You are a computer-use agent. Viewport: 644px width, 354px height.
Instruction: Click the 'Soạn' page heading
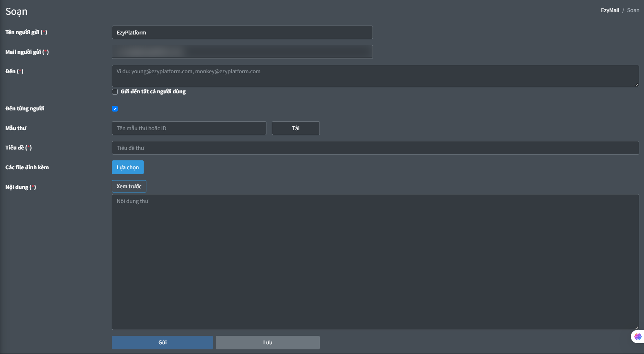click(x=16, y=11)
